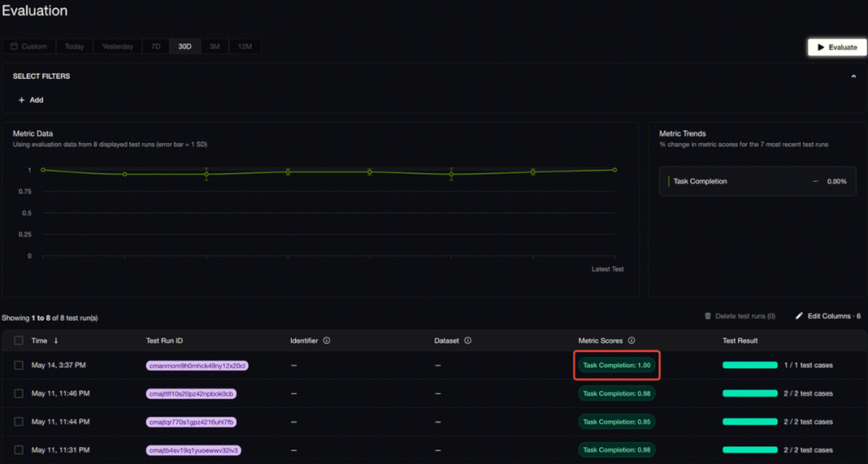Select the Today time range

(74, 47)
